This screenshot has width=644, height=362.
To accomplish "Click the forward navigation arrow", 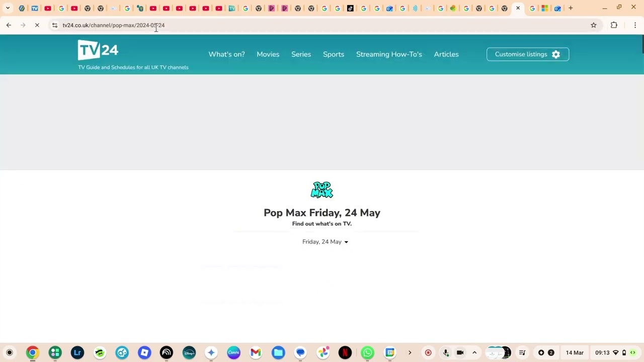I will 23,25.
